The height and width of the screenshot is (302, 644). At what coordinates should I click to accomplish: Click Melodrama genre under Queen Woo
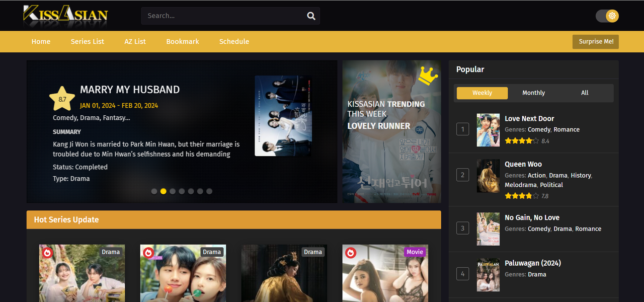[521, 185]
